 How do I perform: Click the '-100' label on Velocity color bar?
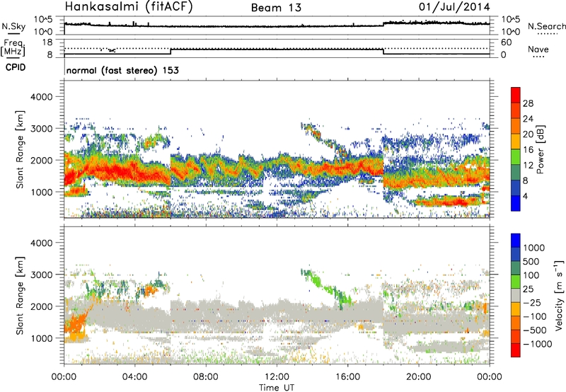(x=535, y=316)
